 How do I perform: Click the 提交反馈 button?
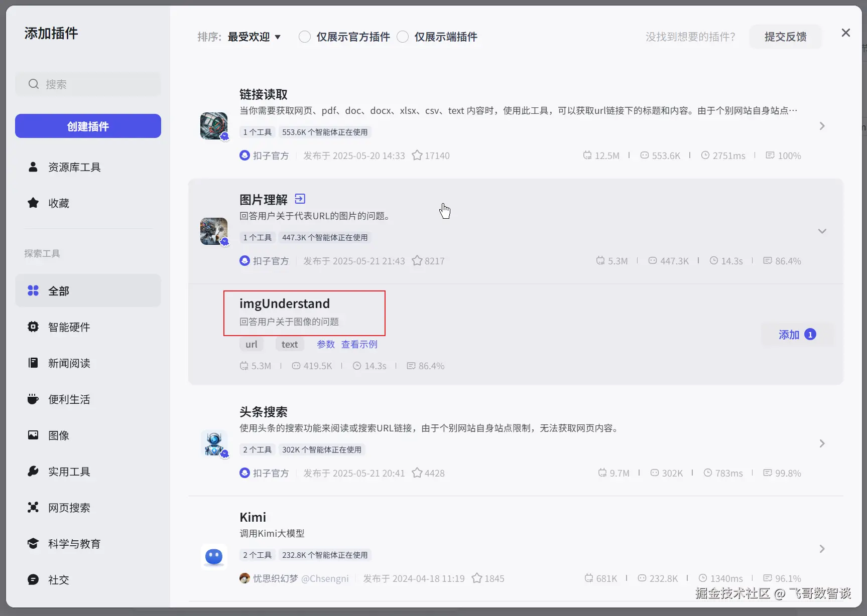(x=785, y=37)
